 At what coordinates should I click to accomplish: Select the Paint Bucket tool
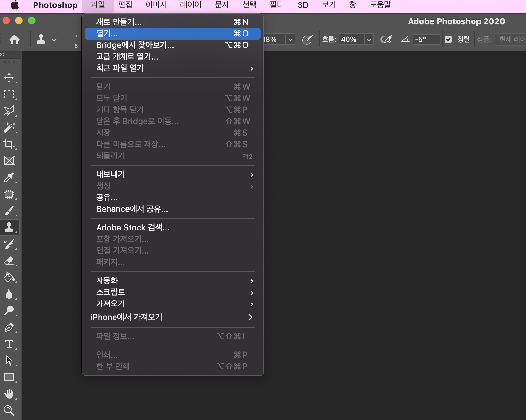(x=9, y=278)
